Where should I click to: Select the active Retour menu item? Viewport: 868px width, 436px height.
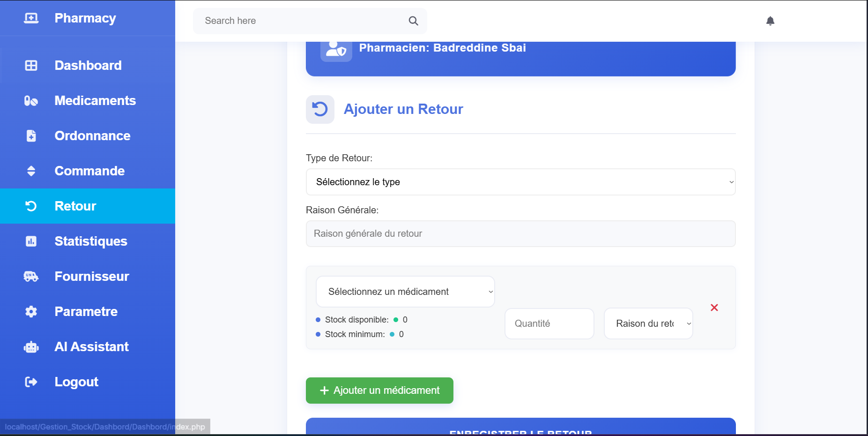coord(75,206)
